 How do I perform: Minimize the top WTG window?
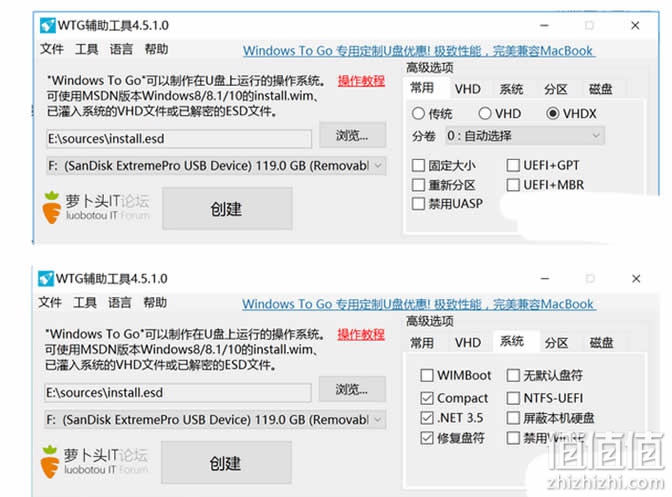click(x=544, y=26)
